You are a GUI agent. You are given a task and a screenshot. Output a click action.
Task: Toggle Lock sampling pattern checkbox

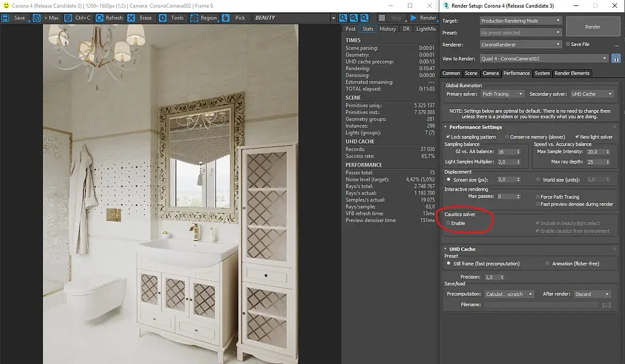pos(448,136)
